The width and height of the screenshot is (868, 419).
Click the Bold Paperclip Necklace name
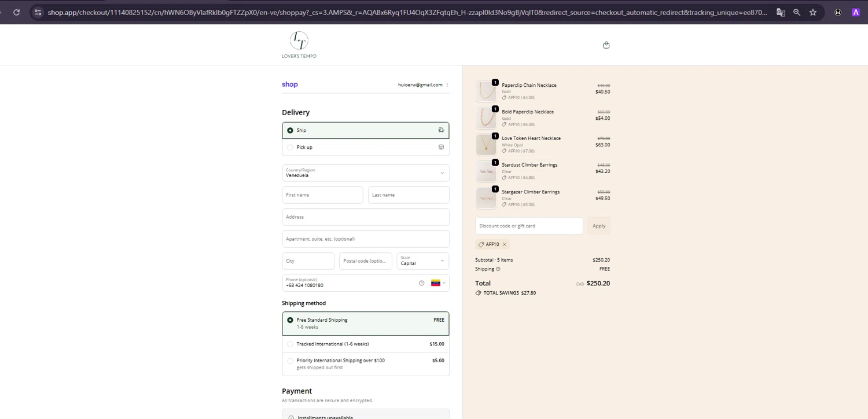528,112
